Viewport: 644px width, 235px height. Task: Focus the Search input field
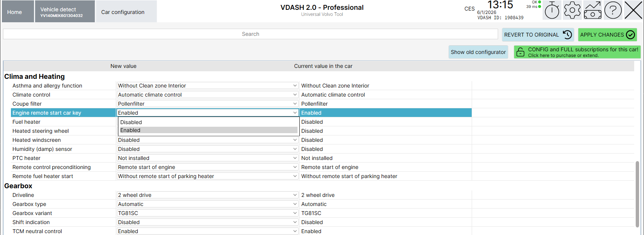pos(250,34)
